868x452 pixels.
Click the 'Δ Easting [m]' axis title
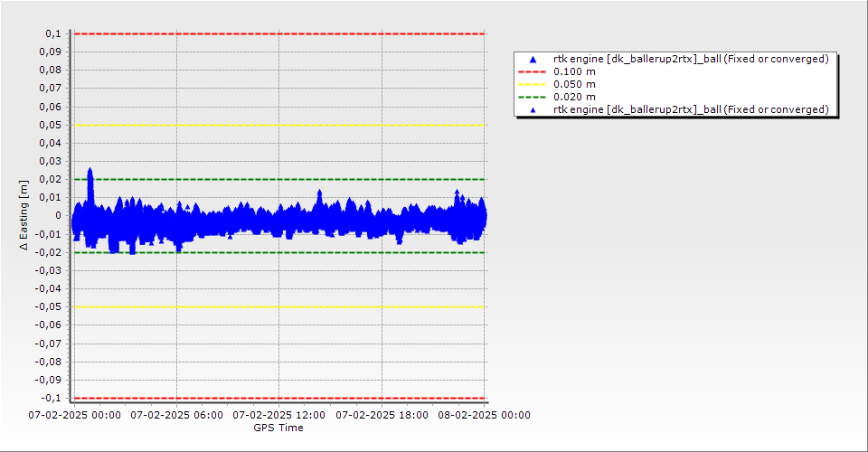click(x=24, y=215)
